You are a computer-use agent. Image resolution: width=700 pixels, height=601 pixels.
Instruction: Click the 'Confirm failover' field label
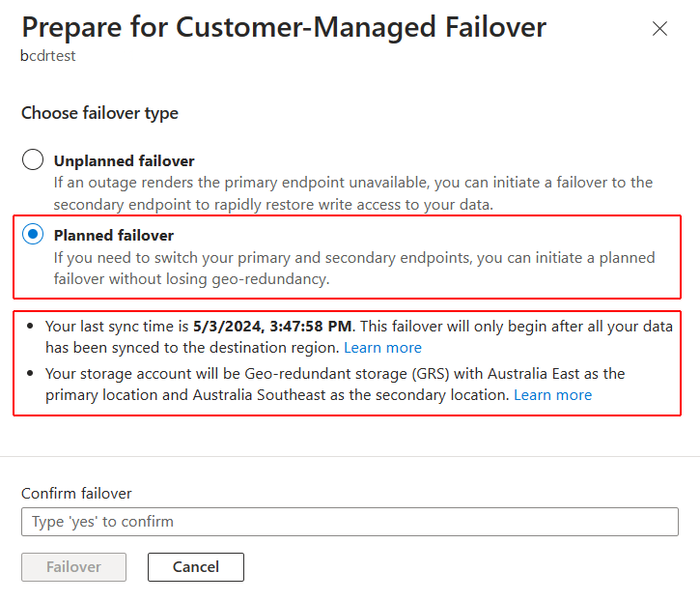point(76,493)
